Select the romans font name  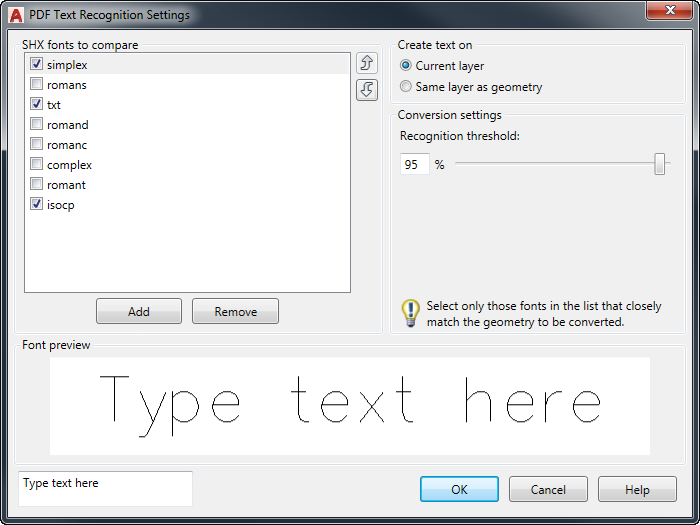67,85
